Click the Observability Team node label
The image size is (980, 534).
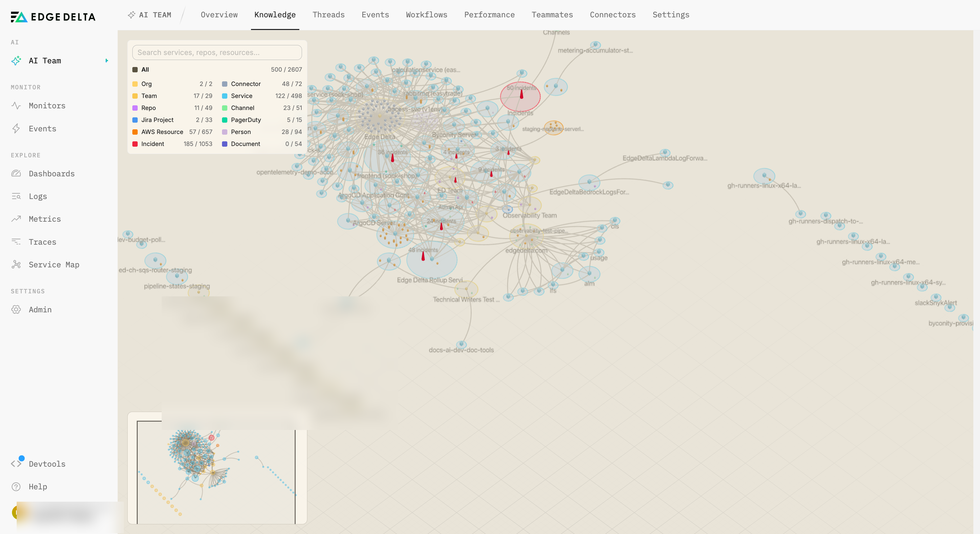530,215
